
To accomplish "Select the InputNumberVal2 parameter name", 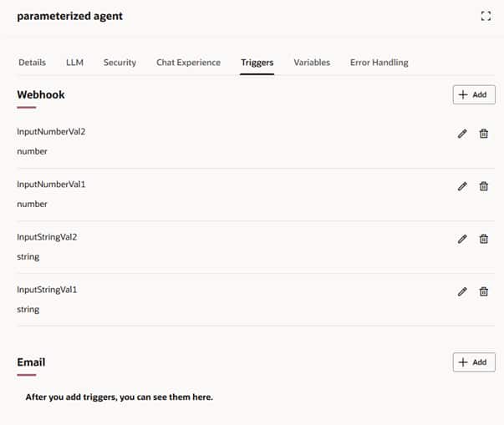I will point(51,132).
